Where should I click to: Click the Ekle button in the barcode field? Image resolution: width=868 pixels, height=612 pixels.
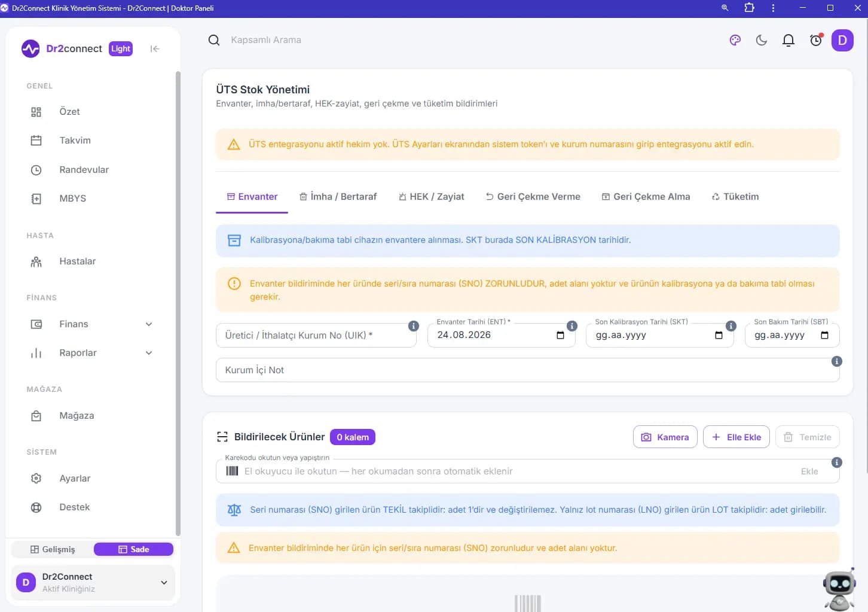tap(809, 471)
